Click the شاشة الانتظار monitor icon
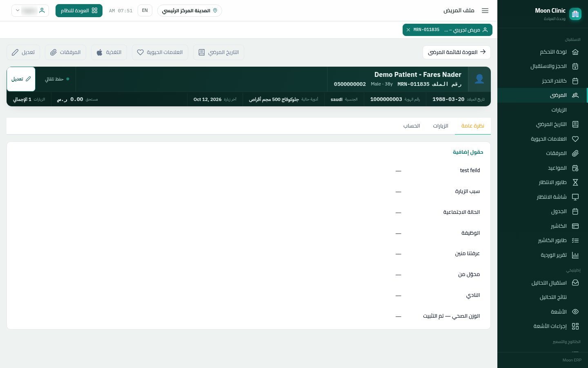 (x=575, y=197)
